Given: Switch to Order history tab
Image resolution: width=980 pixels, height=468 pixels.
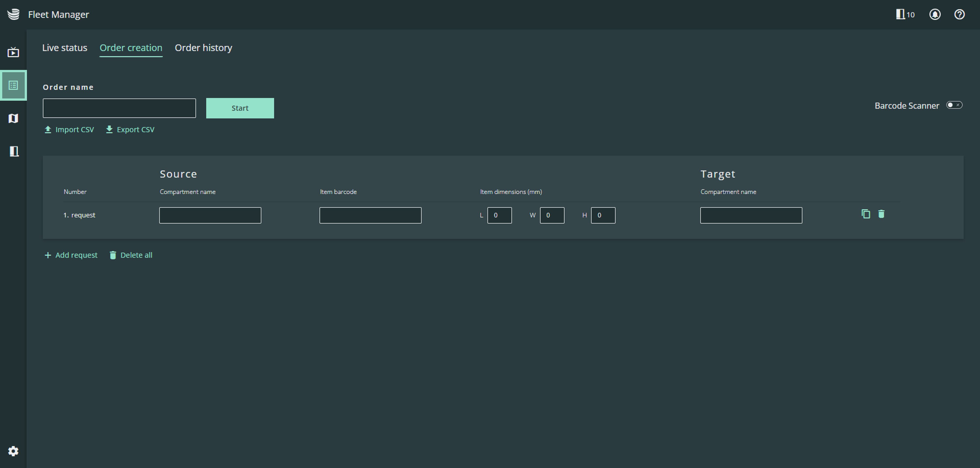Looking at the screenshot, I should pos(203,48).
